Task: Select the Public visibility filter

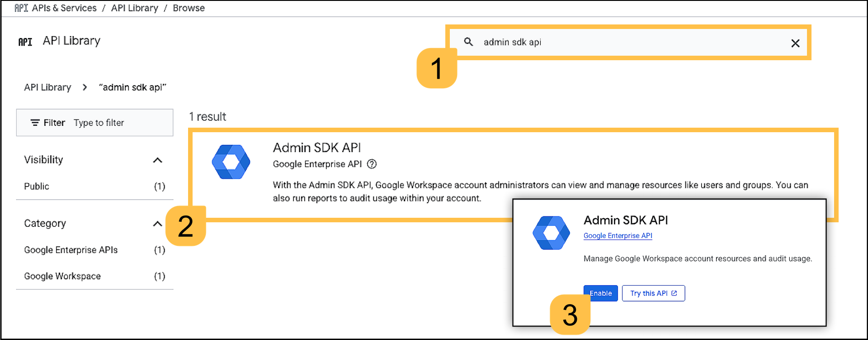Action: (37, 187)
